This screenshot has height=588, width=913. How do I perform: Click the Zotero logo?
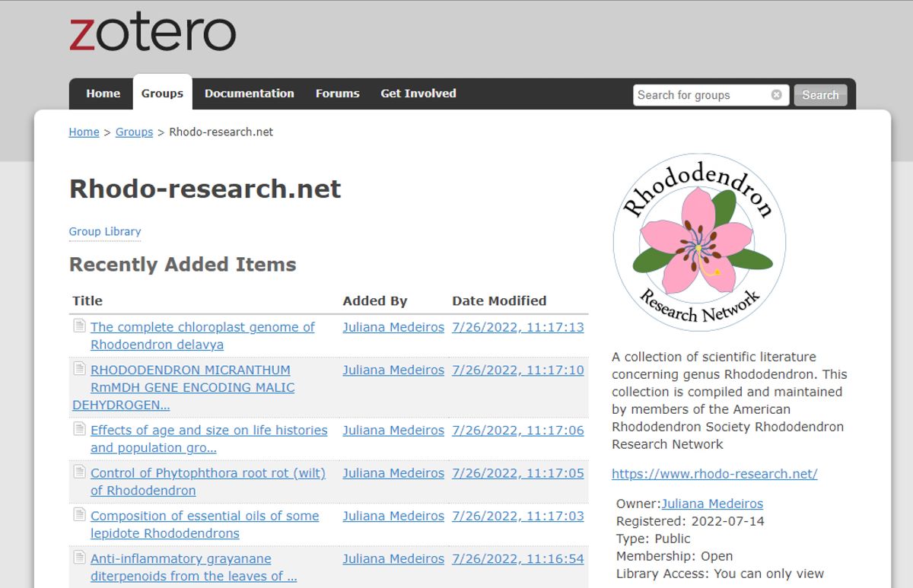click(152, 33)
